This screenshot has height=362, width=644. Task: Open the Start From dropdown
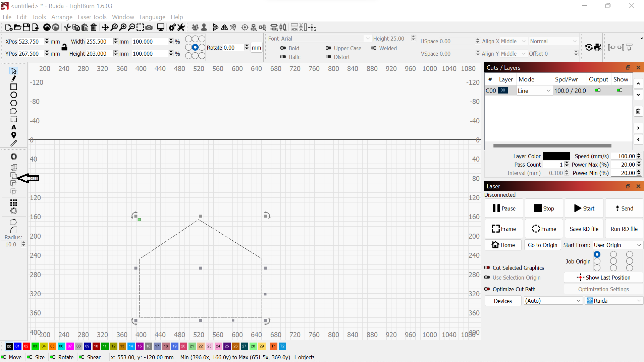(617, 245)
